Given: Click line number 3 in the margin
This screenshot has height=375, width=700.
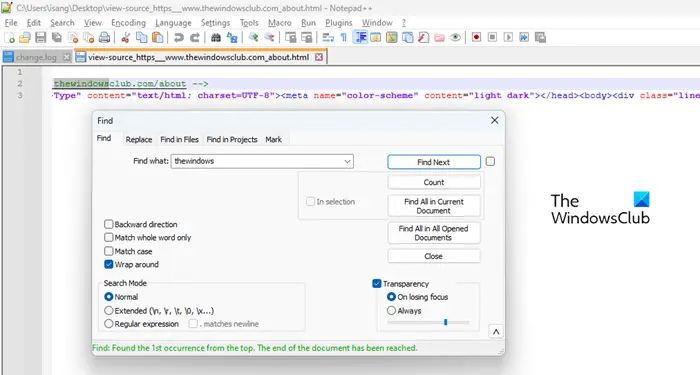Looking at the screenshot, I should click(20, 95).
